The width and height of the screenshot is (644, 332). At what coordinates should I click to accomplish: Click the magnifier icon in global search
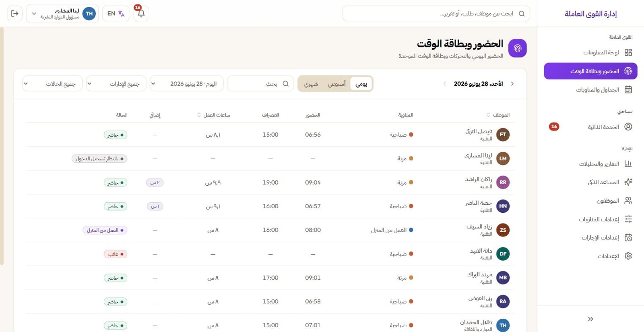522,14
